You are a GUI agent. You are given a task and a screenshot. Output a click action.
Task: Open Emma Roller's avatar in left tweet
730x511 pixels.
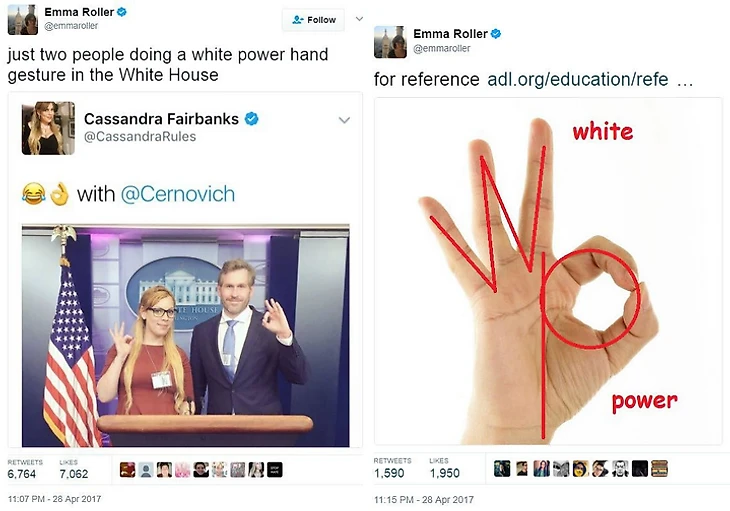[23, 20]
